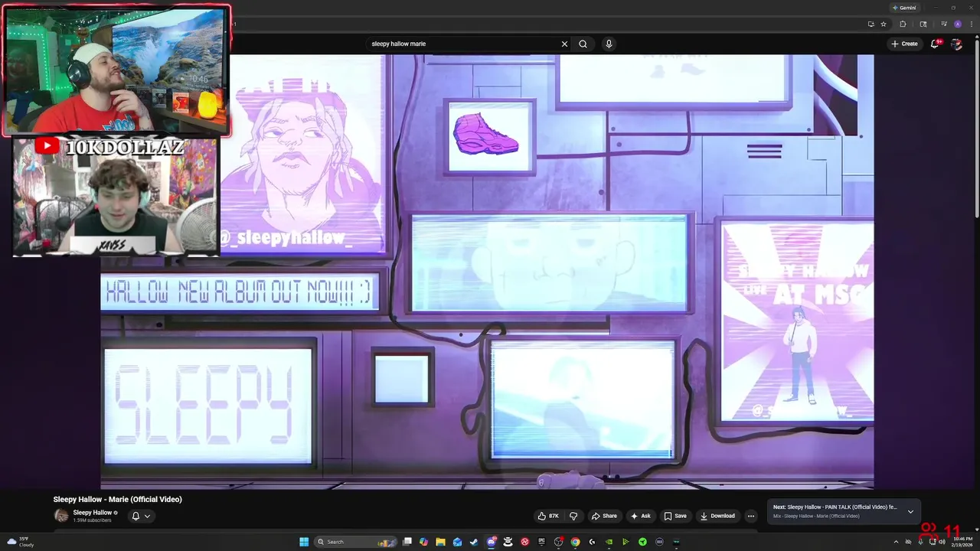
Task: Click the Ask button under the video
Action: (x=641, y=516)
